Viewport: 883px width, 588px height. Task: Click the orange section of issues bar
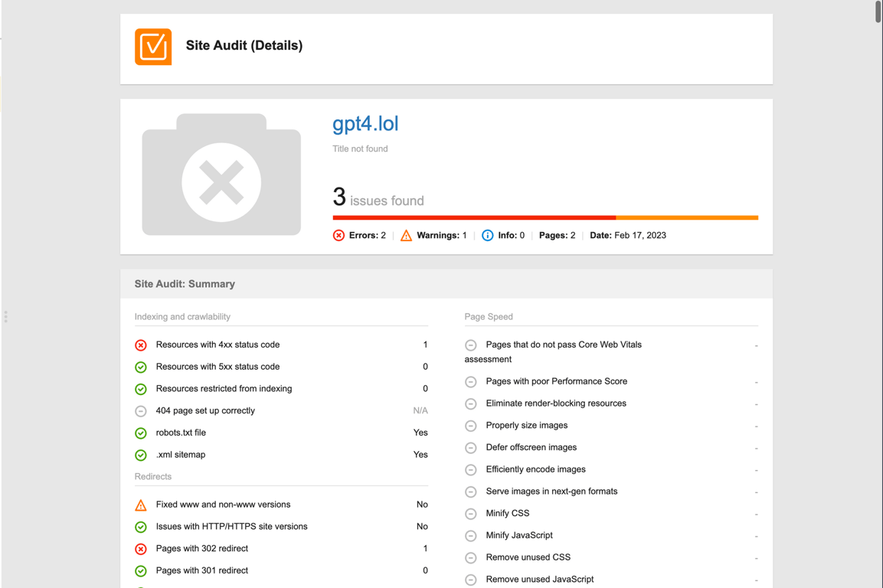[687, 217]
